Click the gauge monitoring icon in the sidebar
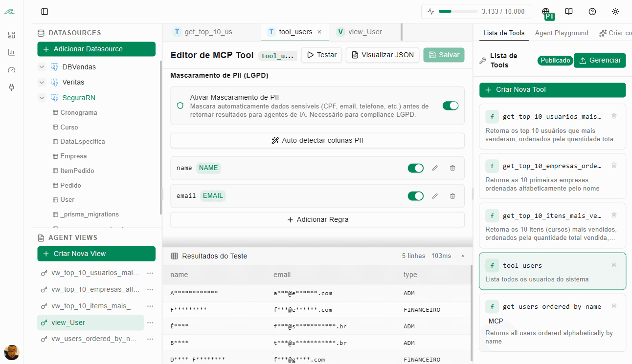 coord(11,69)
